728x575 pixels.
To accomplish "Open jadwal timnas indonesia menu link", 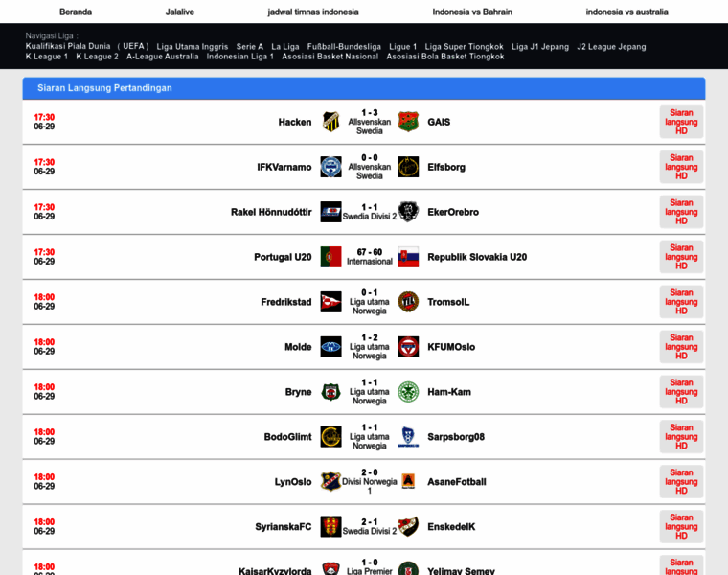I will pyautogui.click(x=313, y=12).
